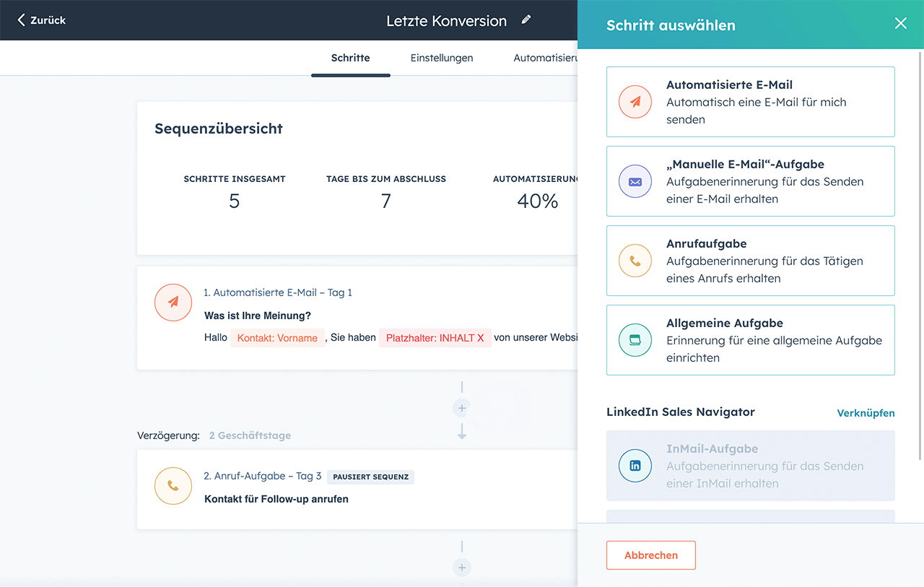Viewport: 924px width, 587px height.
Task: Click the downward arrow below the plus button
Action: coord(461,433)
